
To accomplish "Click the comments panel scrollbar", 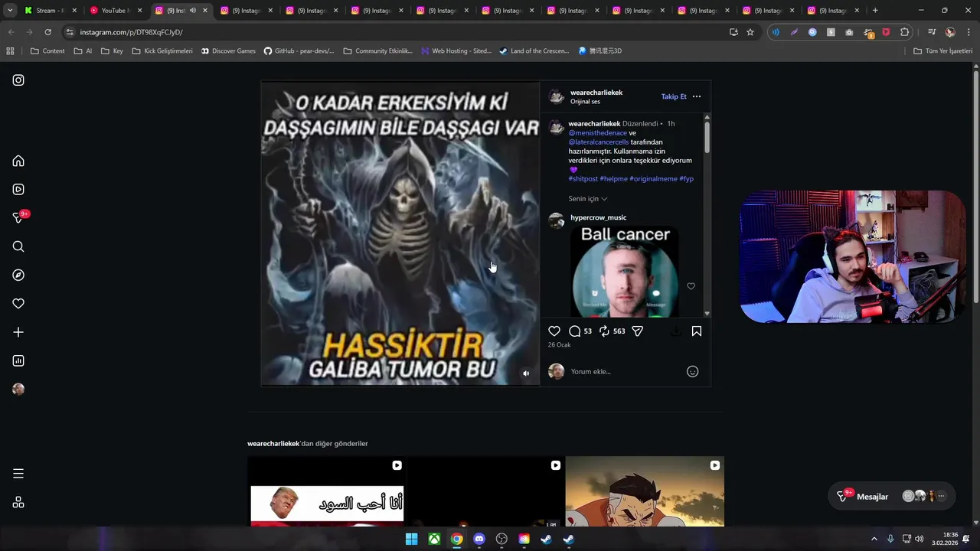I will tap(707, 136).
